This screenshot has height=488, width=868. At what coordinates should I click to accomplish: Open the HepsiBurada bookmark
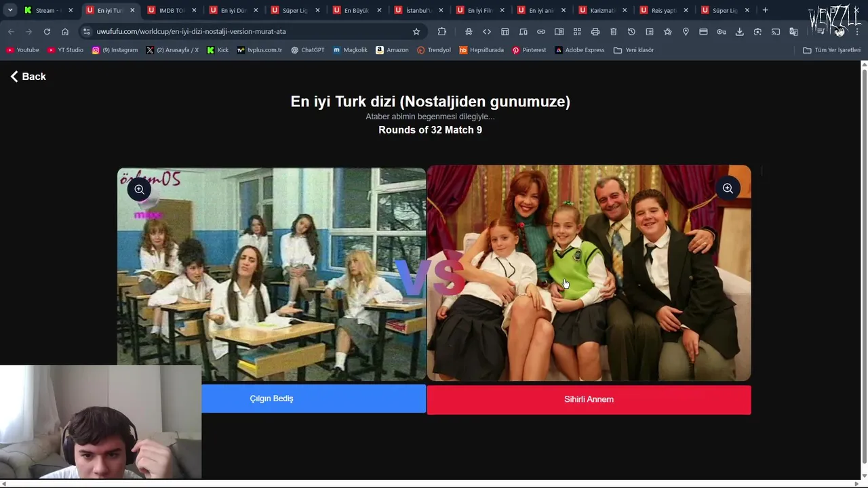coord(481,50)
